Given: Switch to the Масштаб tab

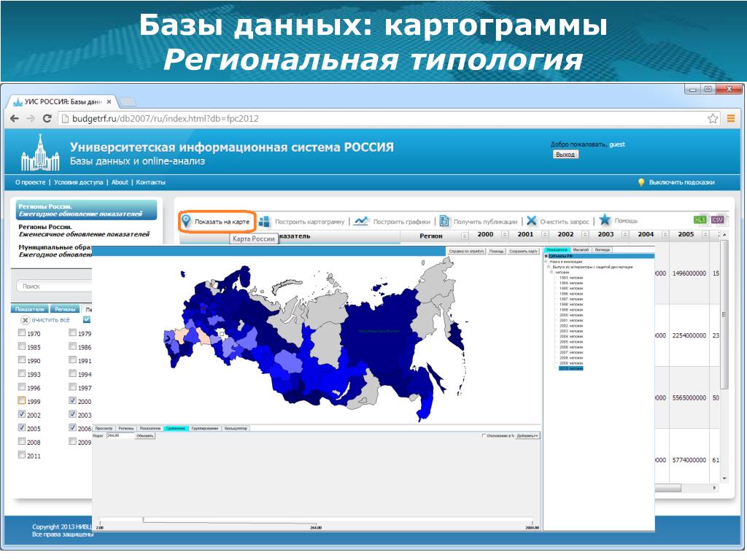Looking at the screenshot, I should 581,249.
